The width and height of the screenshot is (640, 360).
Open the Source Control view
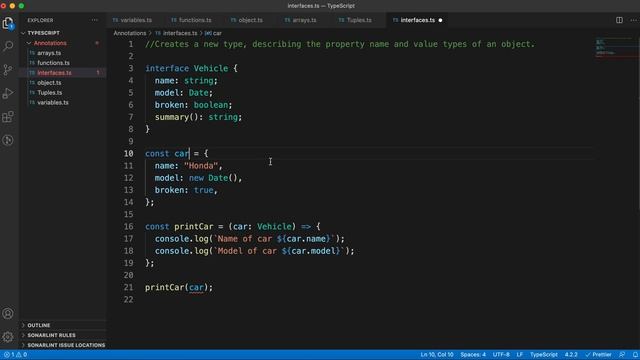click(x=8, y=70)
